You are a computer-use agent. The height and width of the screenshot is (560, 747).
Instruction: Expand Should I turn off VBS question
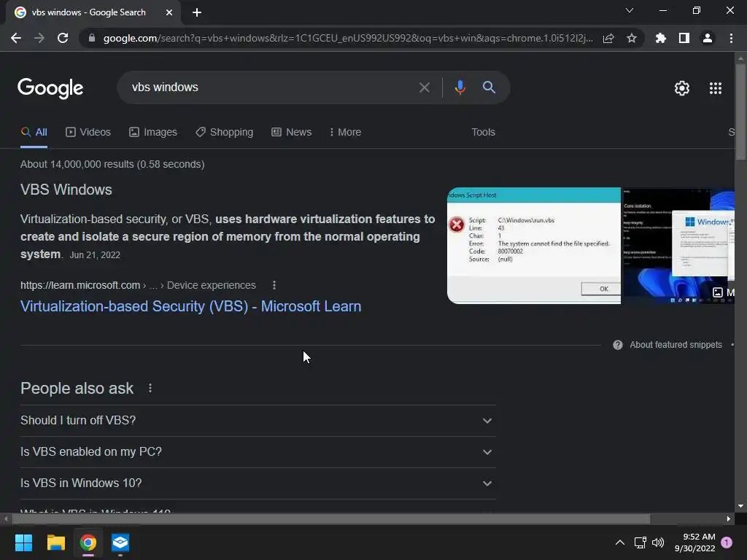click(258, 421)
